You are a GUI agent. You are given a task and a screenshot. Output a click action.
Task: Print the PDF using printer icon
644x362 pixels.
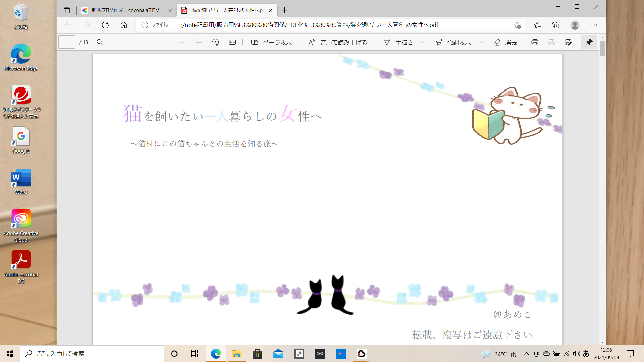pyautogui.click(x=535, y=42)
